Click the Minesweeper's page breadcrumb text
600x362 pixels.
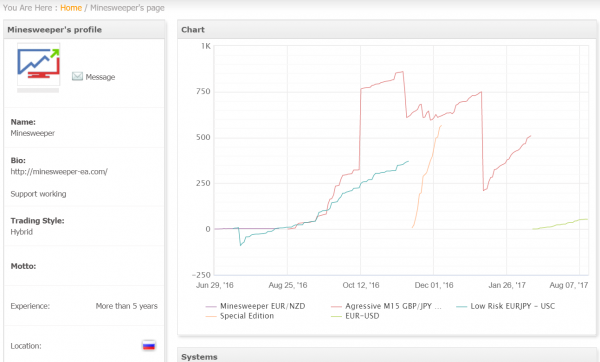[127, 8]
